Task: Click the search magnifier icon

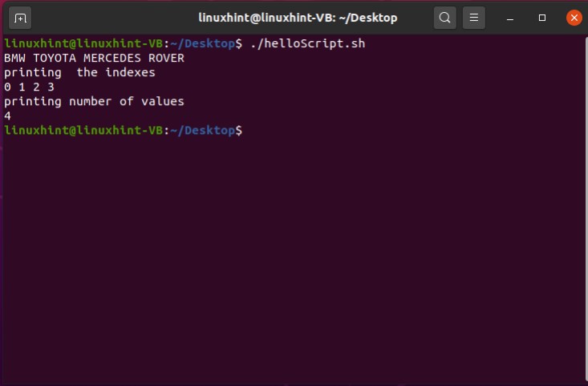Action: point(444,17)
